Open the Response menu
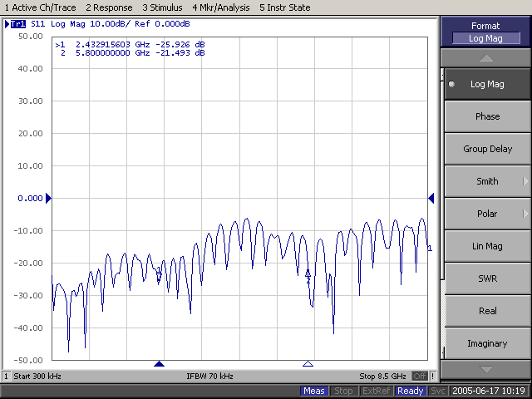The image size is (532, 399). [x=109, y=7]
